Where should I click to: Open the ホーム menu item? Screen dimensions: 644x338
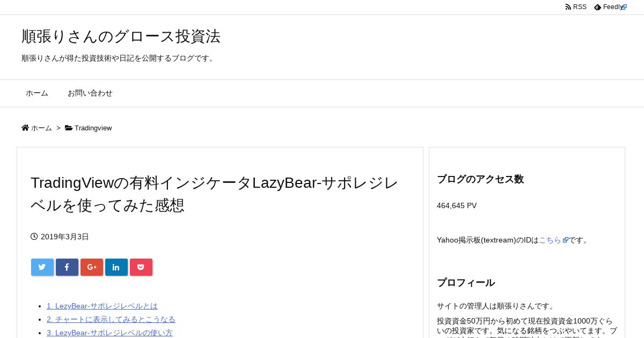(37, 93)
